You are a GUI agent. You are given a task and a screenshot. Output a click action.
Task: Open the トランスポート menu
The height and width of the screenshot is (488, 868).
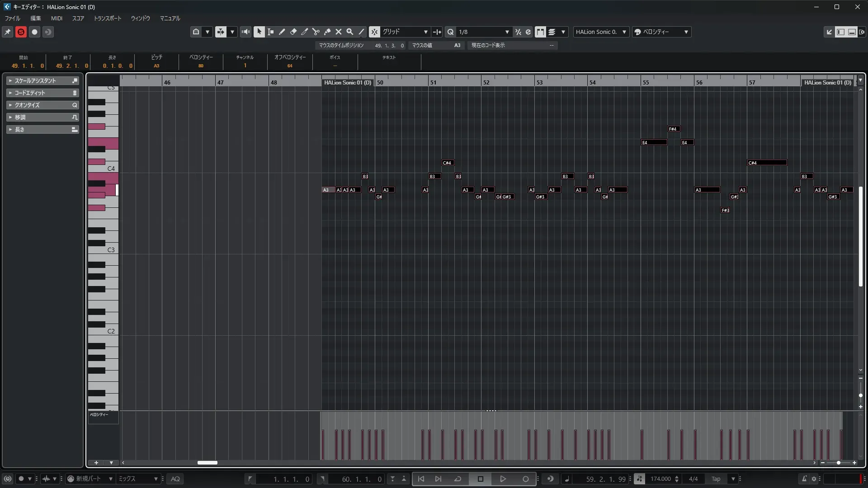[107, 19]
